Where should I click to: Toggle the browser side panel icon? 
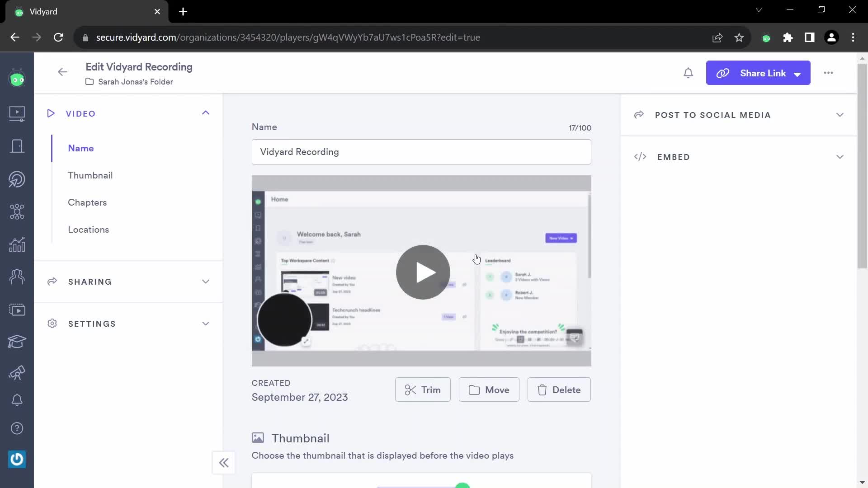tap(809, 38)
